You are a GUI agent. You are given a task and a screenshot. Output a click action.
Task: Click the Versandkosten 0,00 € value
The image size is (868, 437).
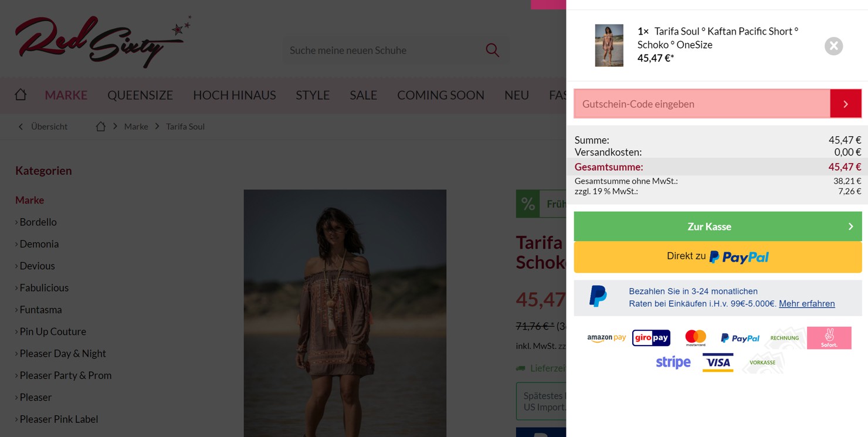pos(847,152)
